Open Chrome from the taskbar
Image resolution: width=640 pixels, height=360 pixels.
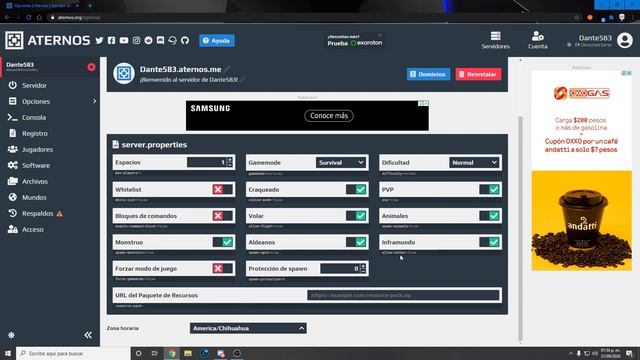(171, 353)
